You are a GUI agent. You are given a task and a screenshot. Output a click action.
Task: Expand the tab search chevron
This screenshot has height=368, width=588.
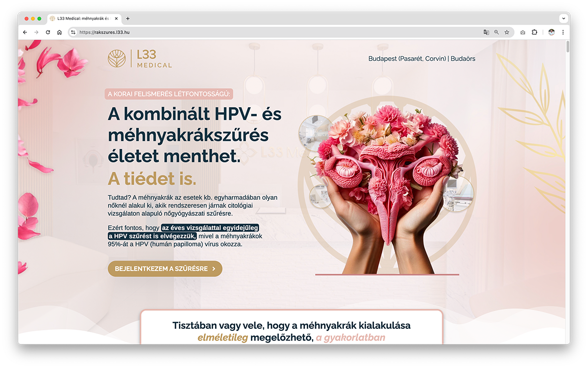tap(563, 18)
